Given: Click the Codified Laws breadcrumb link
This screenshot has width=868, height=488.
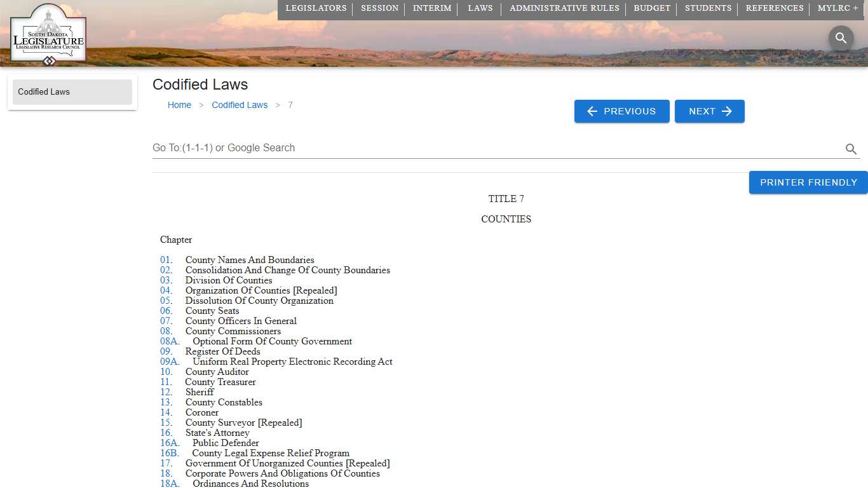Looking at the screenshot, I should click(240, 105).
